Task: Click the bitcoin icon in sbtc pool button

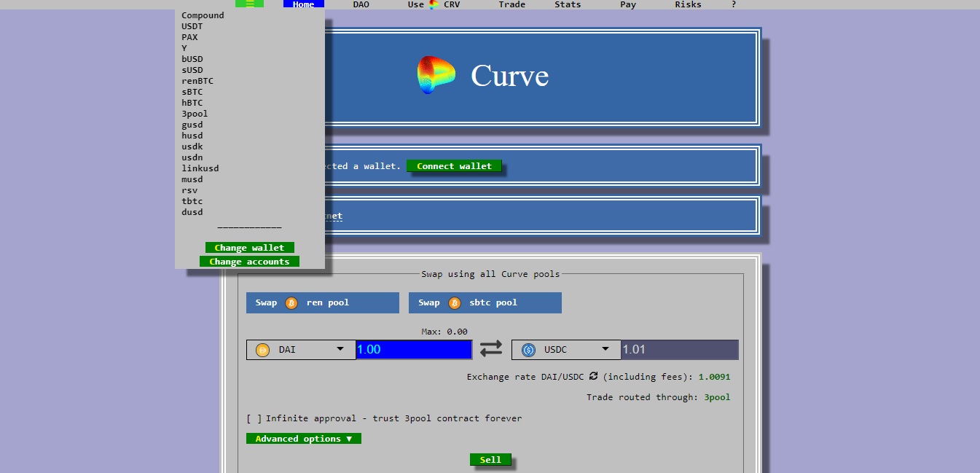Action: [x=455, y=303]
